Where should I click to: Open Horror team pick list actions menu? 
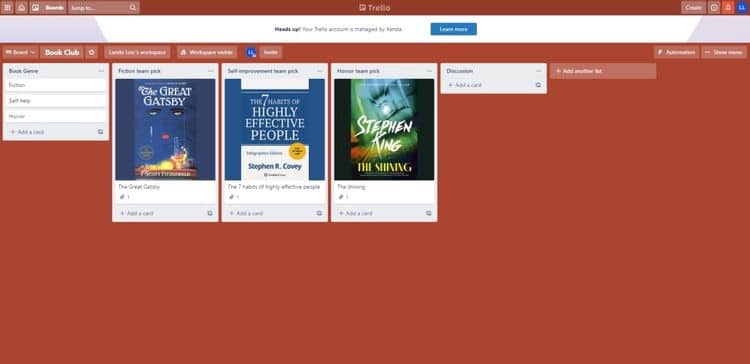429,71
